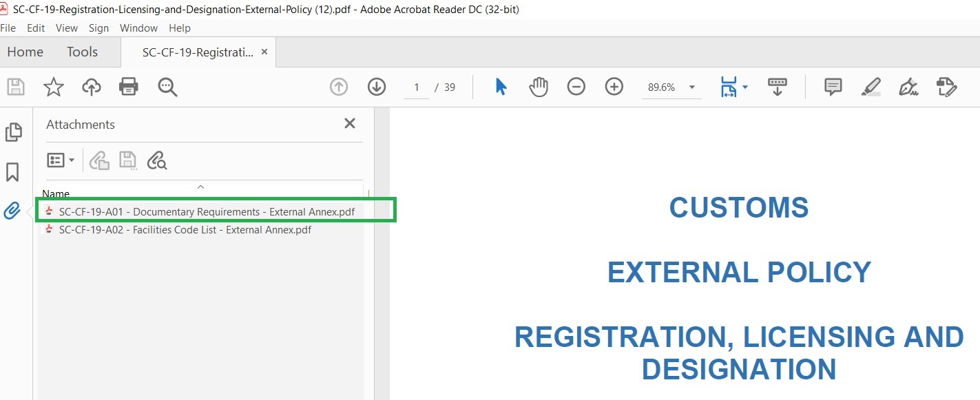Image resolution: width=980 pixels, height=400 pixels.
Task: Add a sticky note comment
Action: (x=833, y=87)
